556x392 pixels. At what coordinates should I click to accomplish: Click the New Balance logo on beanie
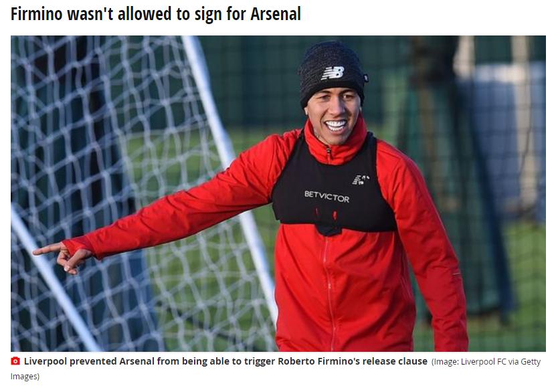pyautogui.click(x=333, y=73)
